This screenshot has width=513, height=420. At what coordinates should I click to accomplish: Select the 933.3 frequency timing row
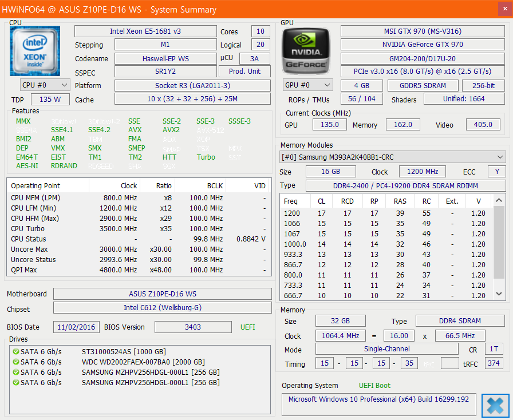386,255
